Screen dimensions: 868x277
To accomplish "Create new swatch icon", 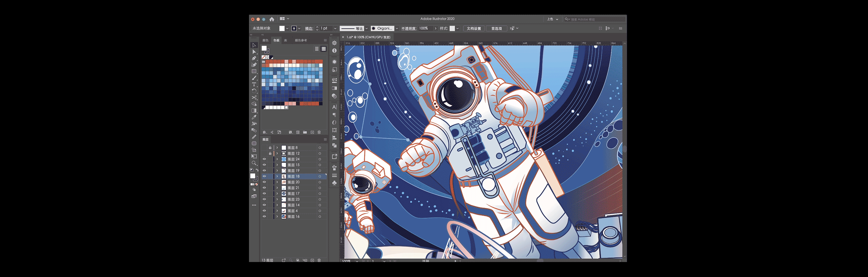I will (312, 132).
